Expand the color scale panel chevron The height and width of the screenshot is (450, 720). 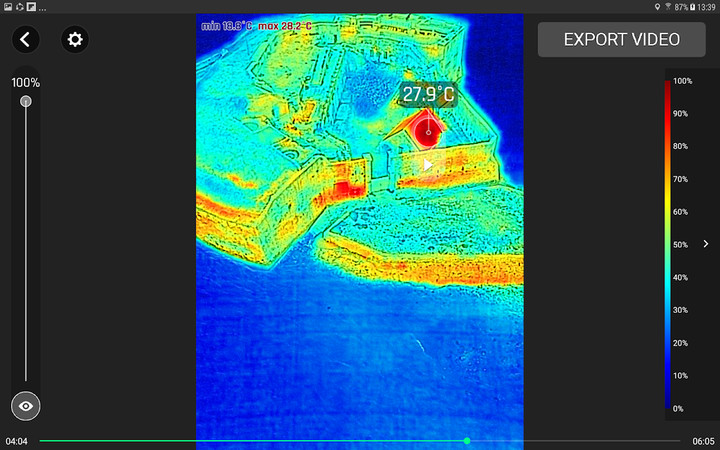(706, 244)
